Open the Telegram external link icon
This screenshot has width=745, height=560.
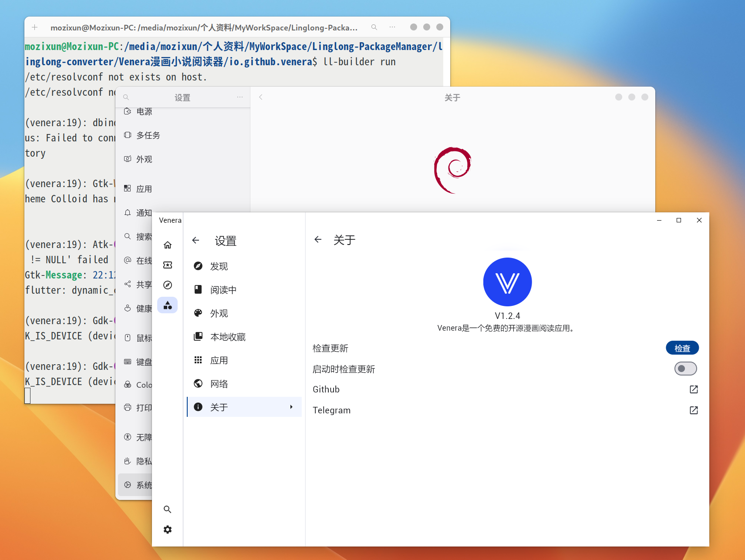694,410
